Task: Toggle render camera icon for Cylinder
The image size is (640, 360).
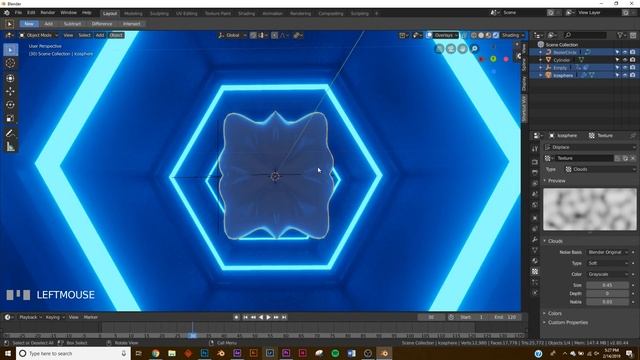Action: click(x=633, y=60)
